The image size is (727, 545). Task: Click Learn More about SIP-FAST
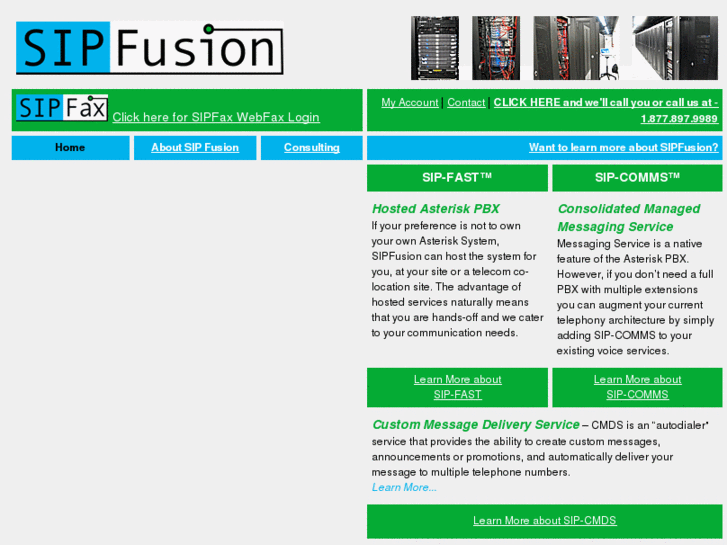458,387
